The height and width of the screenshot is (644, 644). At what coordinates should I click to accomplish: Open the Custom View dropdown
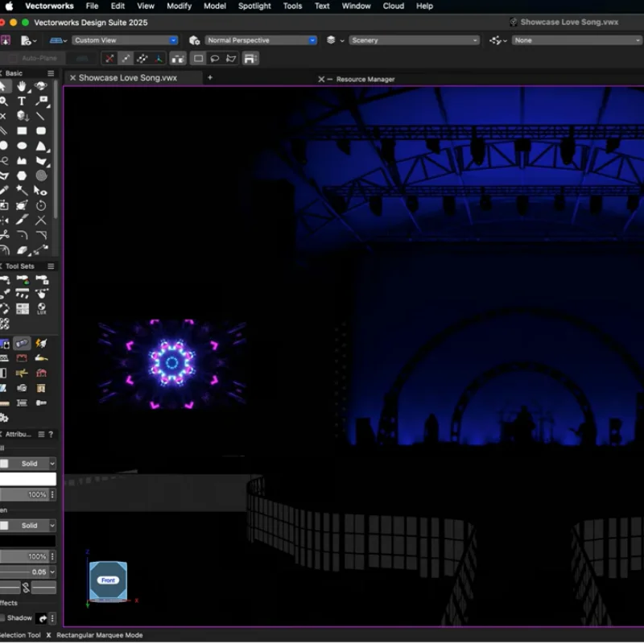coord(125,39)
